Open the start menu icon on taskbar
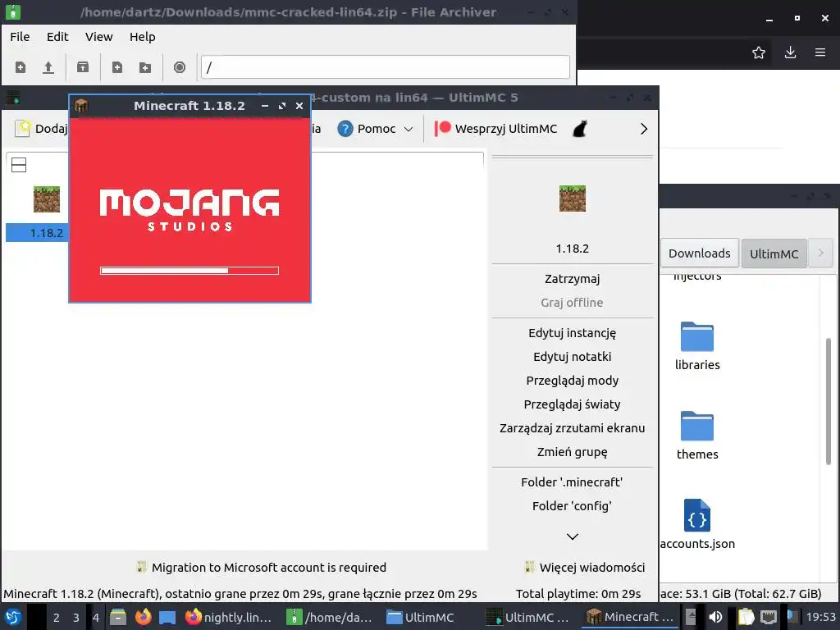The image size is (840, 630). tap(13, 617)
